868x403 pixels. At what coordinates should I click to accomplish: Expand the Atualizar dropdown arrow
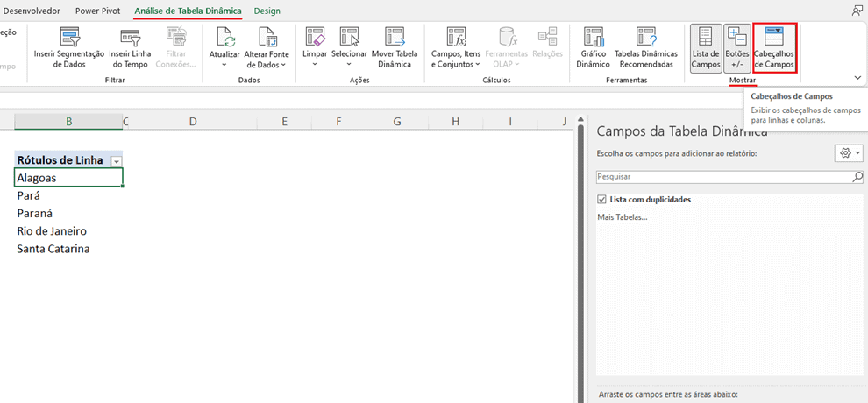coord(224,65)
